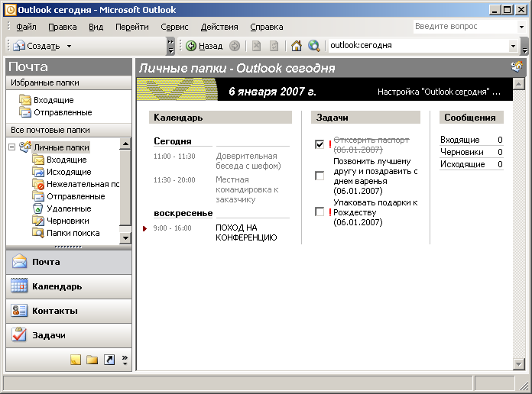
Task: Click the Папки поиска folder icon
Action: (38, 233)
